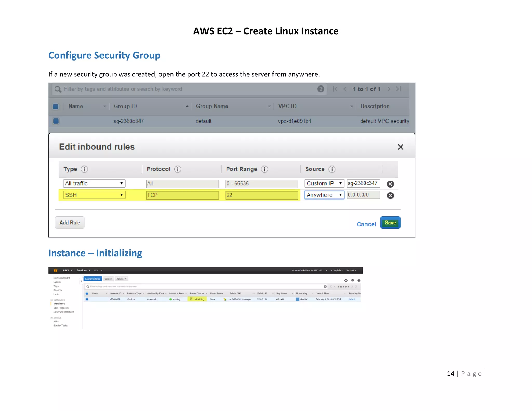532x411 pixels.
Task: Click the AWS cube logo icon
Action: 55,270
